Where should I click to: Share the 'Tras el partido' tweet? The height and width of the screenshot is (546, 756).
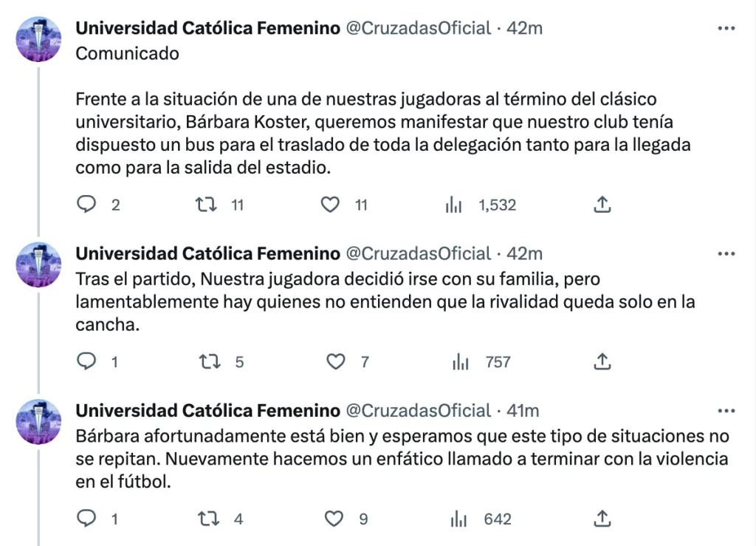(x=602, y=362)
